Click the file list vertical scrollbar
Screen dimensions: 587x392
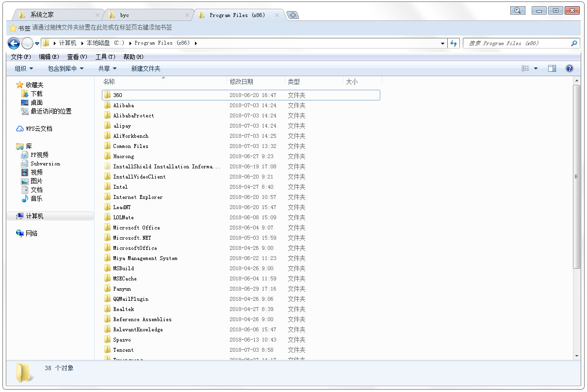tap(576, 177)
